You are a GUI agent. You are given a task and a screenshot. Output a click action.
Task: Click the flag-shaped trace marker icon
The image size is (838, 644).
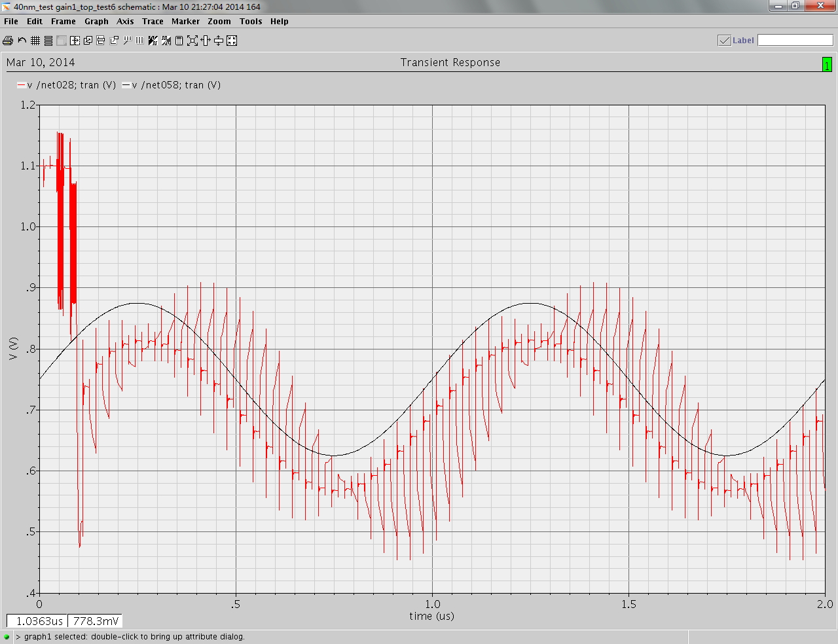[127, 41]
